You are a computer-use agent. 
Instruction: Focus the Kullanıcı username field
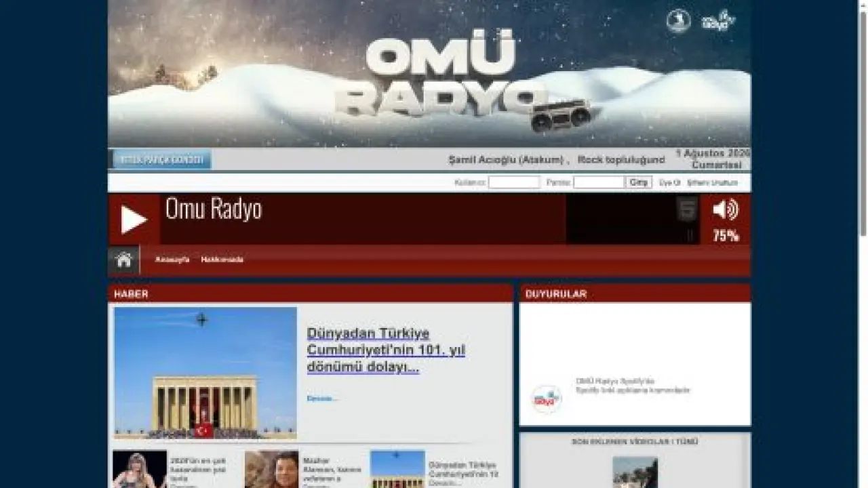pyautogui.click(x=514, y=182)
